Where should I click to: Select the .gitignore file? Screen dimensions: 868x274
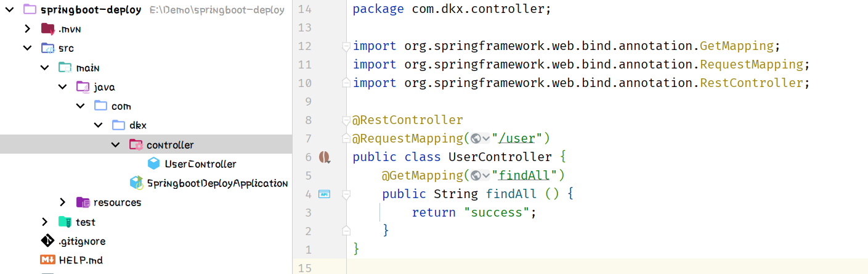click(x=82, y=241)
